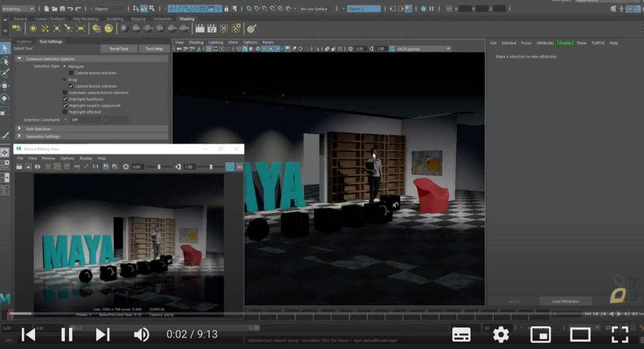Toggle Highlight backfaces checkbox
This screenshot has width=644, height=349.
point(65,99)
